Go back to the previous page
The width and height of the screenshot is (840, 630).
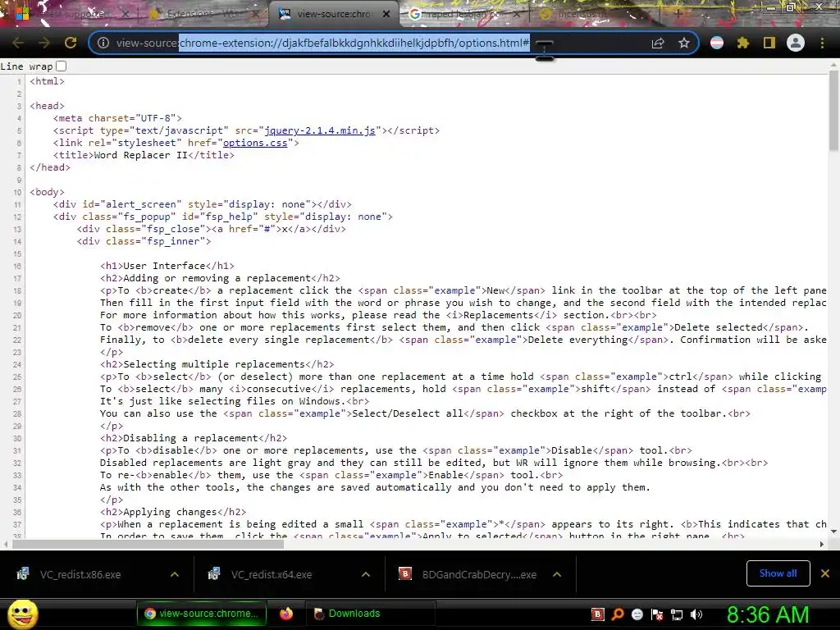(x=18, y=43)
